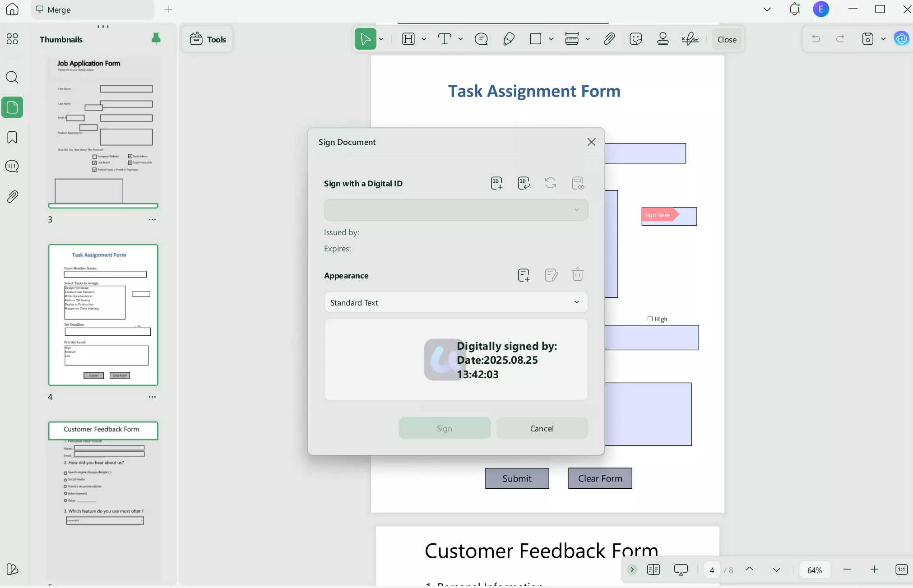Switch to two-page reading view
Viewport: 913px width, 588px height.
[x=653, y=570]
